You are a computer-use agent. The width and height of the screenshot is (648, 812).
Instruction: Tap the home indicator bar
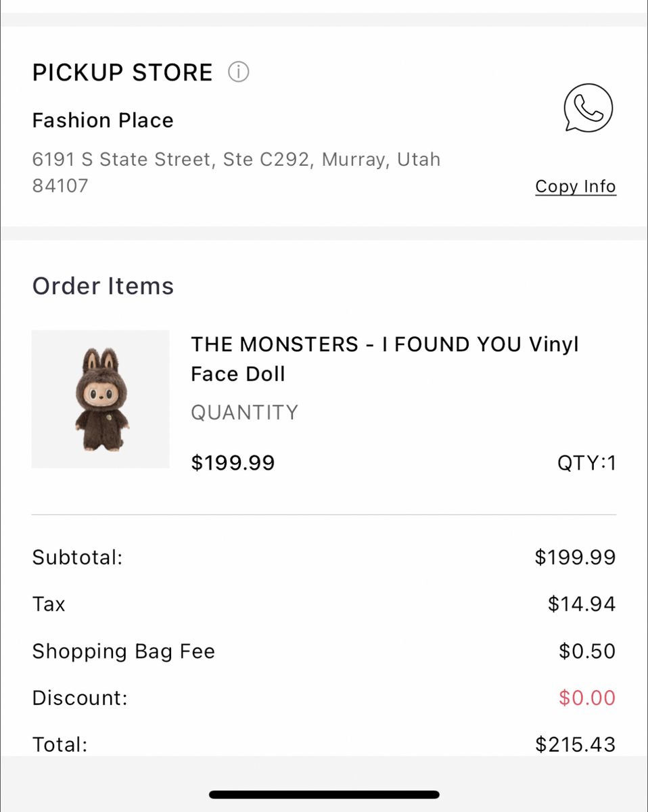(x=324, y=794)
